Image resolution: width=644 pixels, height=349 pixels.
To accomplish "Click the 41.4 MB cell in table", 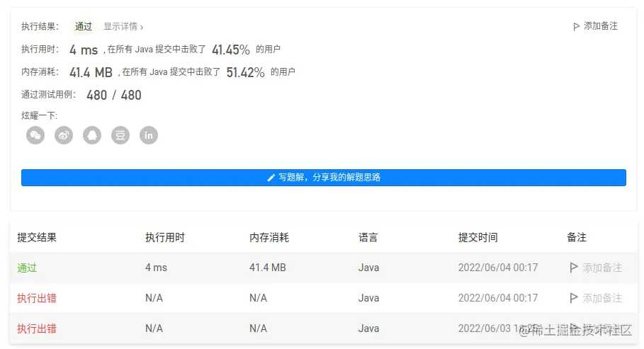I will (267, 268).
